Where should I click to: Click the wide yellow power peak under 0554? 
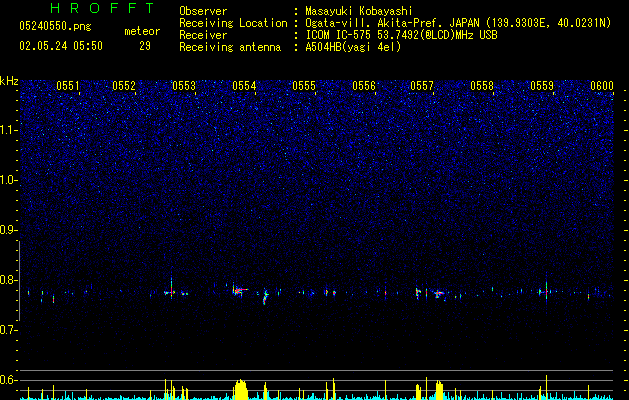(241, 390)
